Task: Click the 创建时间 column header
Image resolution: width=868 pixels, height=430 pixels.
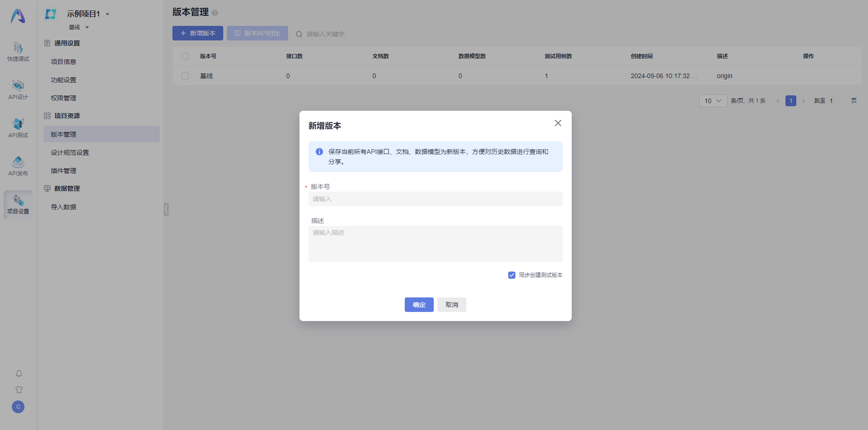Action: 642,56
